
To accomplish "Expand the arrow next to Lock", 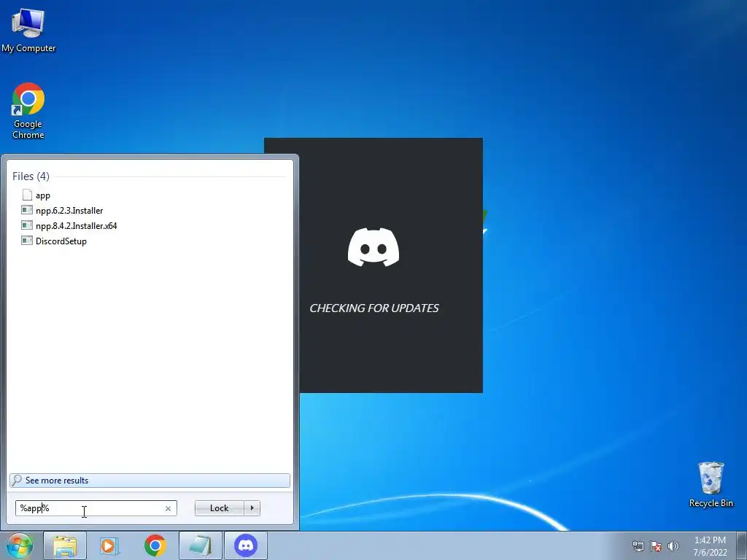I will 252,508.
